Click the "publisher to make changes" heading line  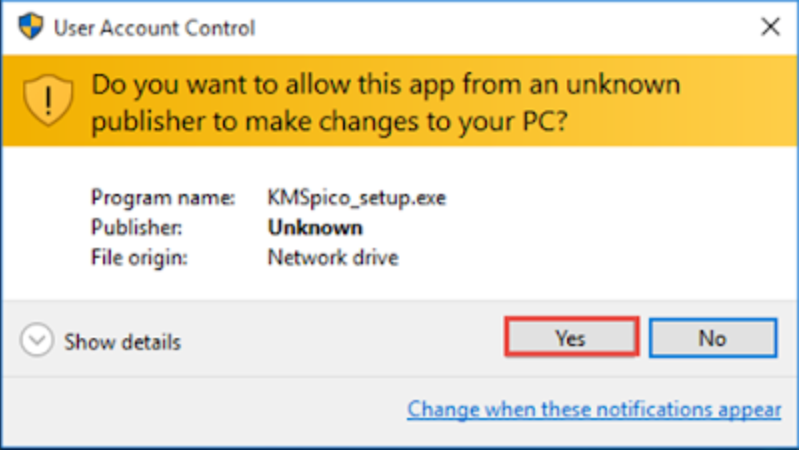click(330, 123)
